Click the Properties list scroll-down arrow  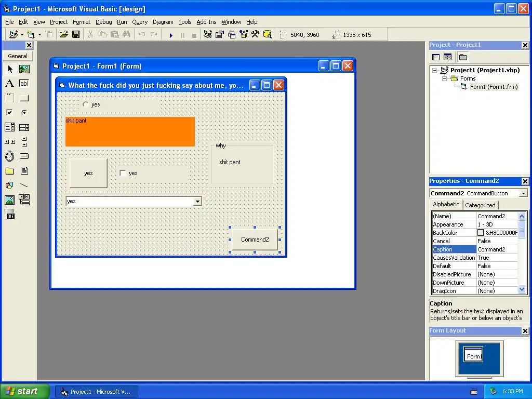tap(522, 289)
